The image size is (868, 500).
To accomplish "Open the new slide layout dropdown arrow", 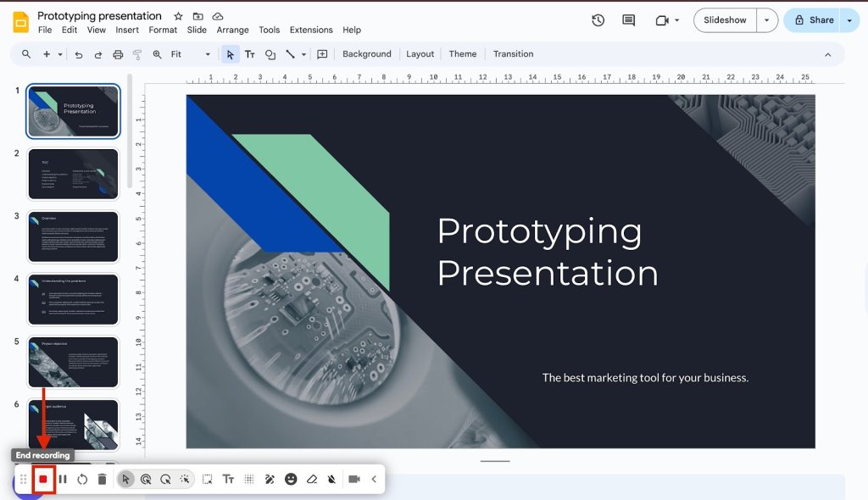I will (60, 54).
